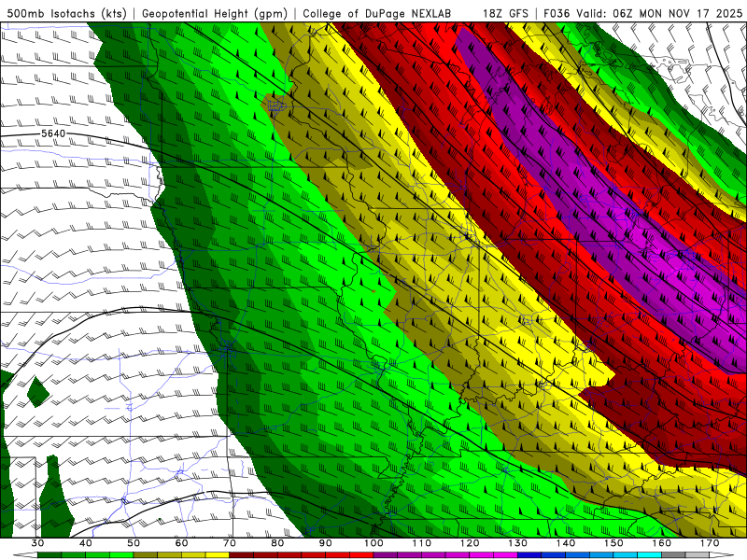Click the left arrow end of the color bar
This screenshot has height=560, width=747.
[25, 554]
